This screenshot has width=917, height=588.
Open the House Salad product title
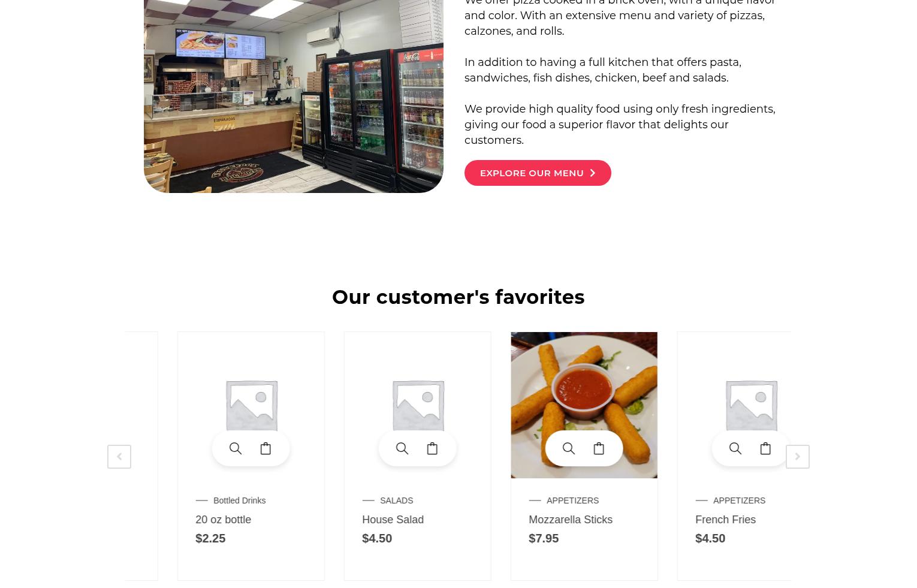click(393, 520)
